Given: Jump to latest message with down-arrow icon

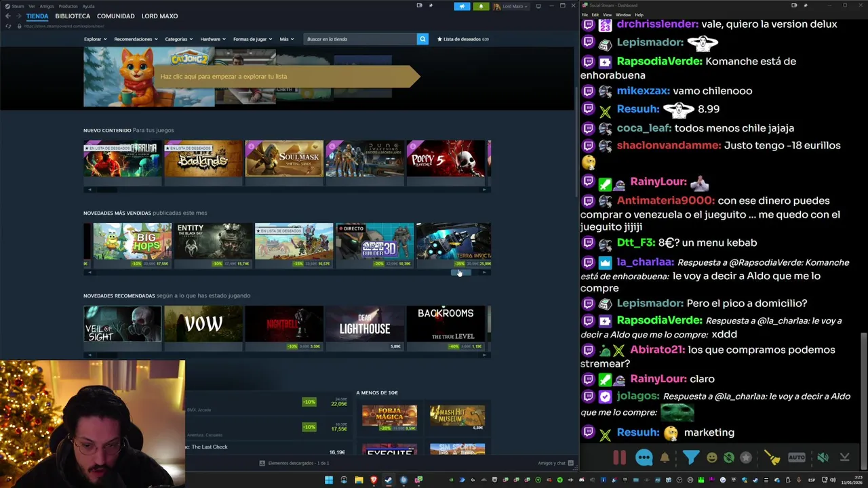Looking at the screenshot, I should [844, 457].
